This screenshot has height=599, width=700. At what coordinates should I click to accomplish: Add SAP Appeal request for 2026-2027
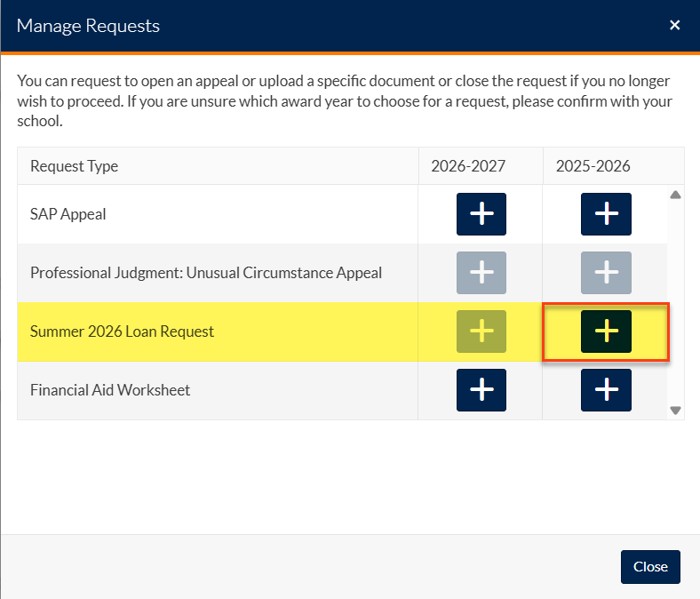[481, 214]
